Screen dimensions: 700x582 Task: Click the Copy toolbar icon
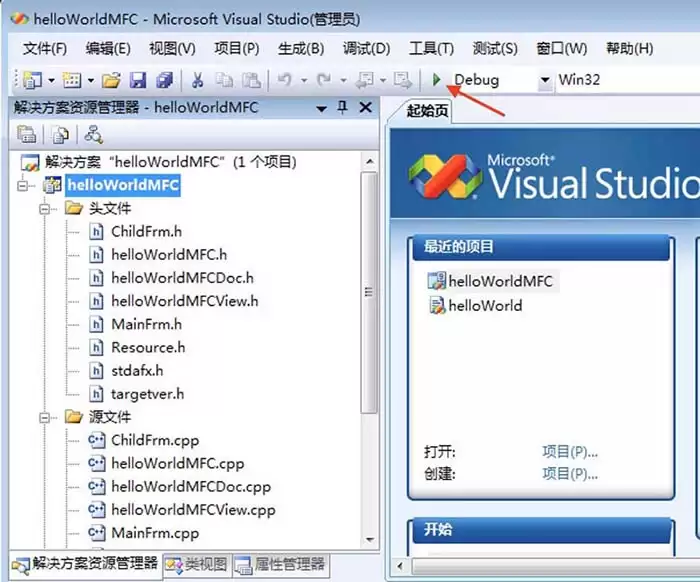point(224,80)
